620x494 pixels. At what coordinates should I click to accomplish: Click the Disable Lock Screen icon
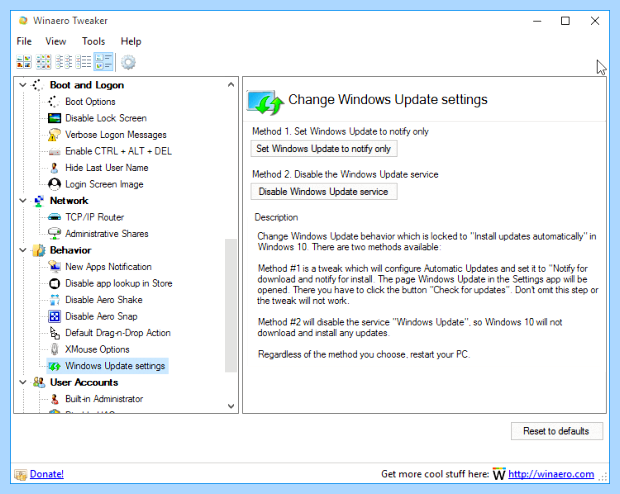pos(54,118)
